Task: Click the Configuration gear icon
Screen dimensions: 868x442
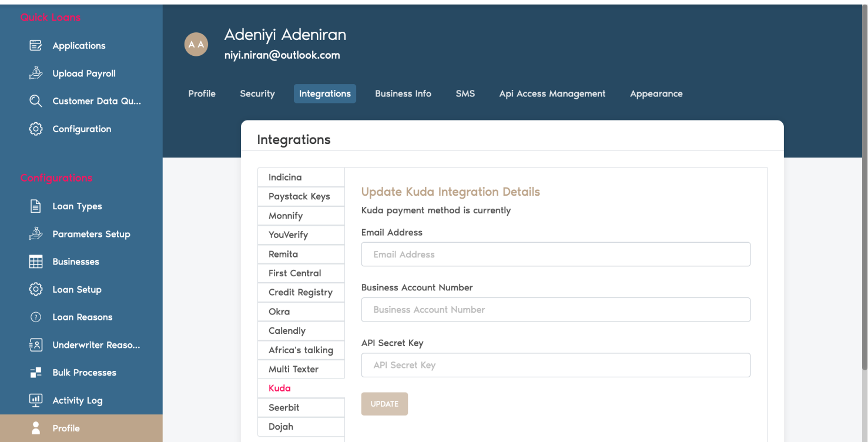Action: pos(35,129)
